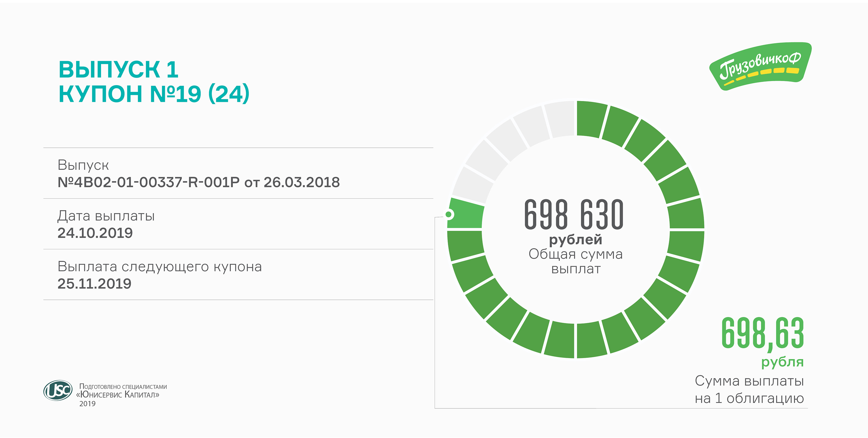This screenshot has height=438, width=868.
Task: Click the green рубля caption
Action: click(782, 362)
